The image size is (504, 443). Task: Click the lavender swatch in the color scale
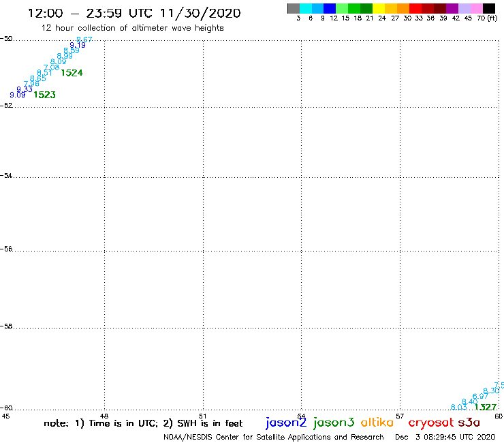pos(464,8)
